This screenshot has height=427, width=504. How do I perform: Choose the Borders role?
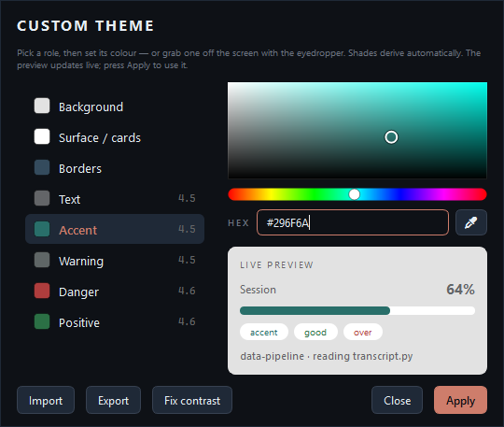(x=115, y=168)
